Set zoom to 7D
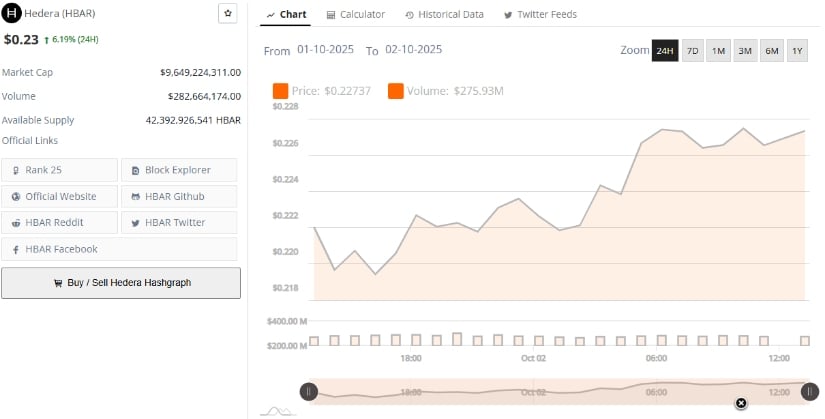 click(692, 51)
